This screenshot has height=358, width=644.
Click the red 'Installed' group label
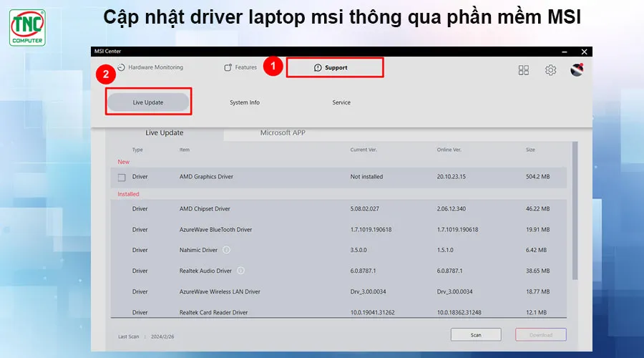point(128,194)
